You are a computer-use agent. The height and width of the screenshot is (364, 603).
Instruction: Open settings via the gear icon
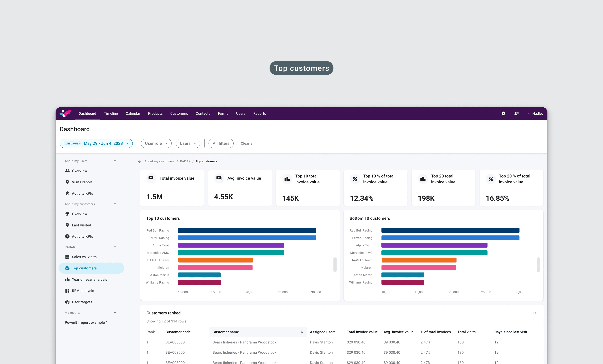(x=503, y=113)
